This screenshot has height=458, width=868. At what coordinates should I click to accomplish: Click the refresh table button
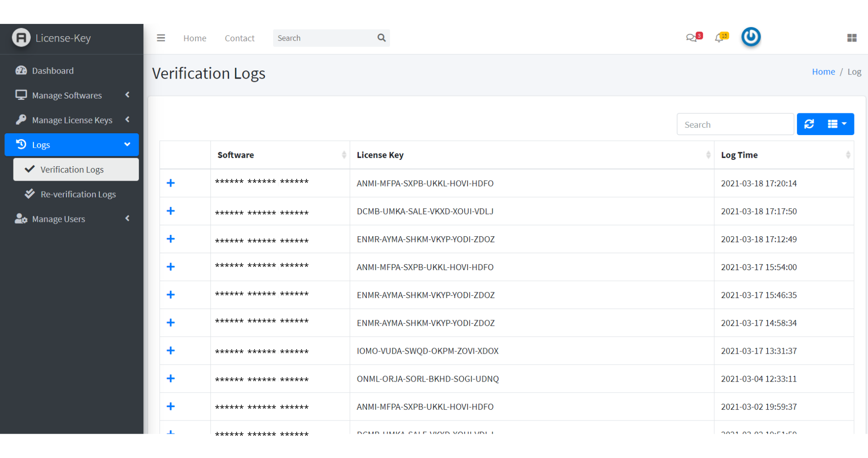pyautogui.click(x=809, y=124)
